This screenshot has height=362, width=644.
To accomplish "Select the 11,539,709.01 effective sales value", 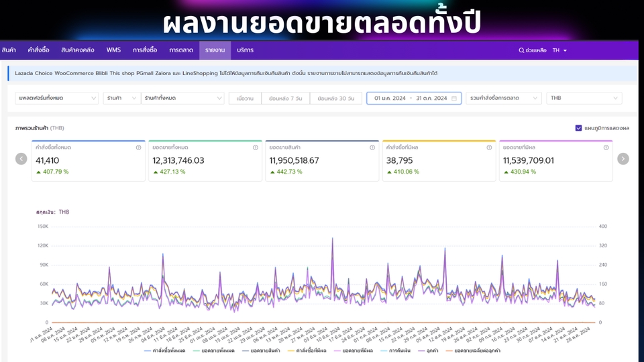I will point(528,160).
